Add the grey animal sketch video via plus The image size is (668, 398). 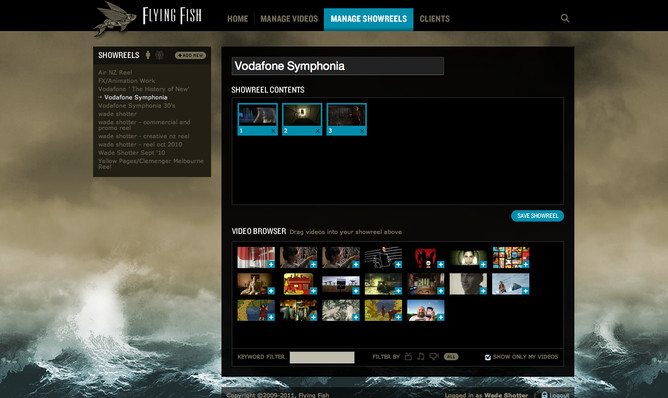click(x=356, y=317)
